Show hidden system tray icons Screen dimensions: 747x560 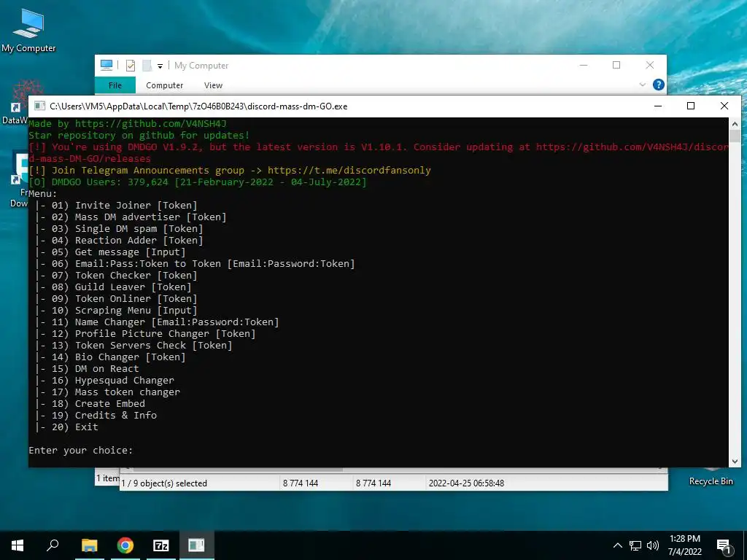coord(617,545)
